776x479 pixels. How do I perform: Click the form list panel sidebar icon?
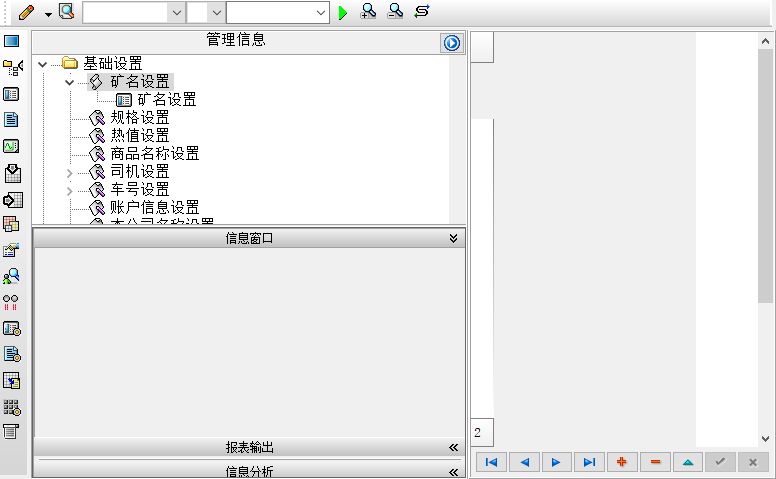(x=11, y=94)
